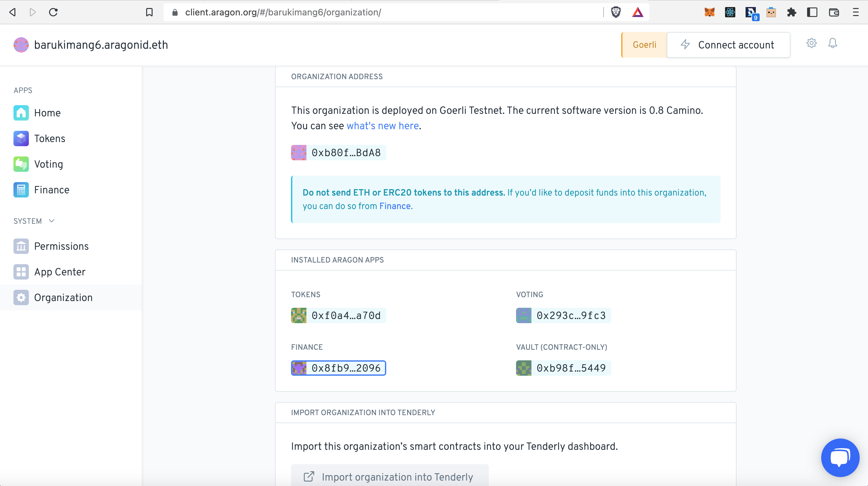
Task: Click Finance app address 0x8fb9…2096
Action: click(x=338, y=368)
